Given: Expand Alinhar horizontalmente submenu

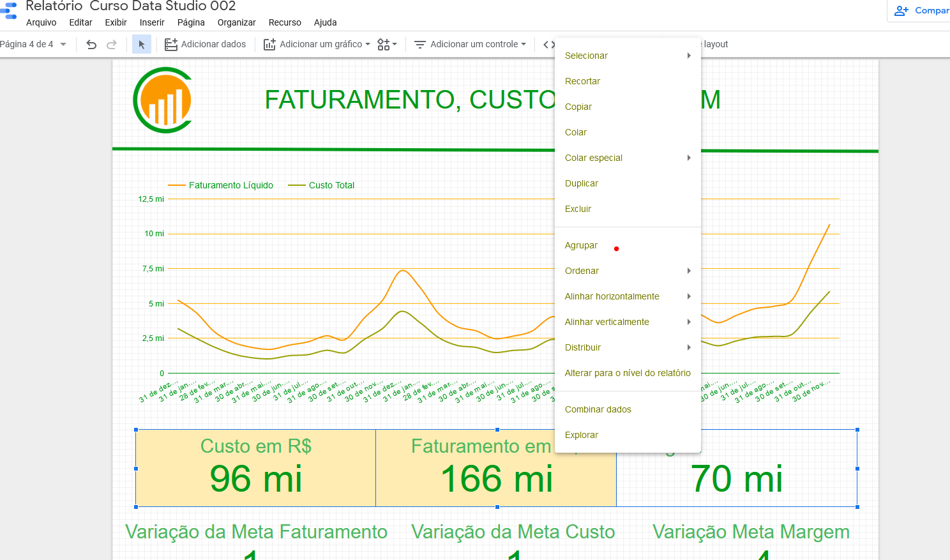Looking at the screenshot, I should click(628, 296).
